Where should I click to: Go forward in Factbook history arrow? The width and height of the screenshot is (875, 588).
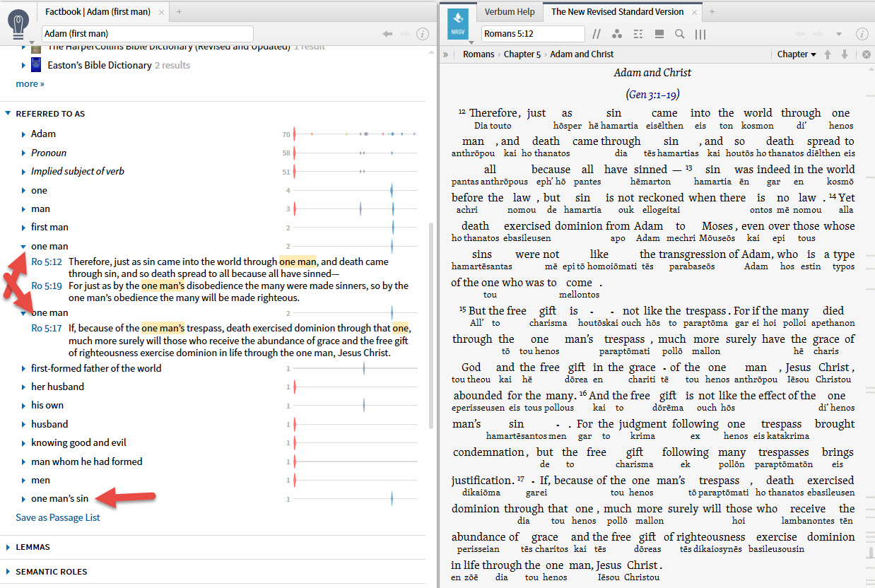tap(405, 33)
